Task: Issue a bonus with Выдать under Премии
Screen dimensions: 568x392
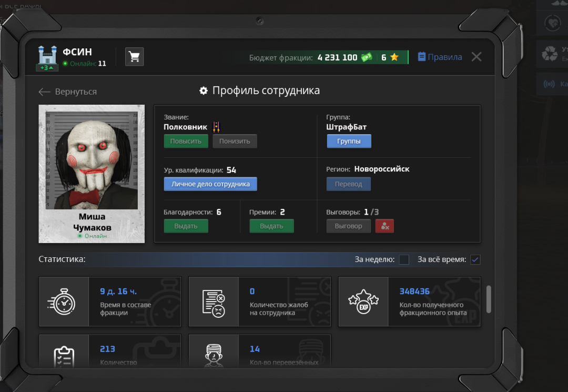Action: click(x=272, y=226)
